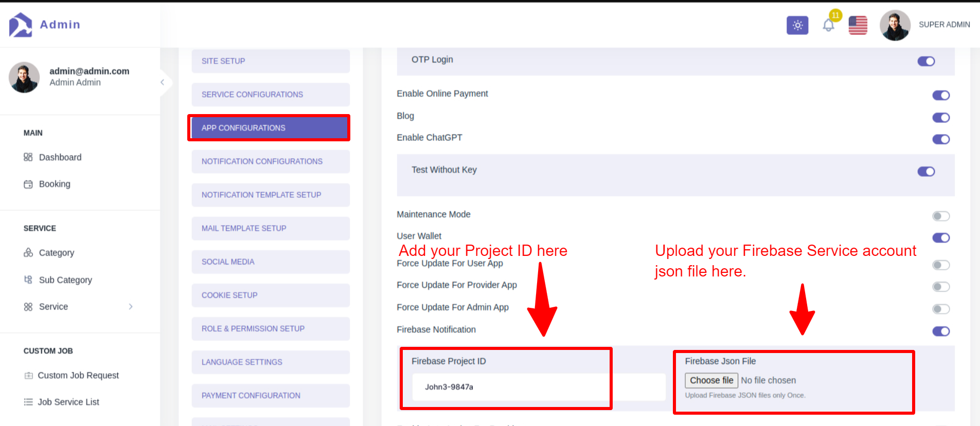Select the Site Setup tab
The image size is (980, 426).
pos(271,61)
